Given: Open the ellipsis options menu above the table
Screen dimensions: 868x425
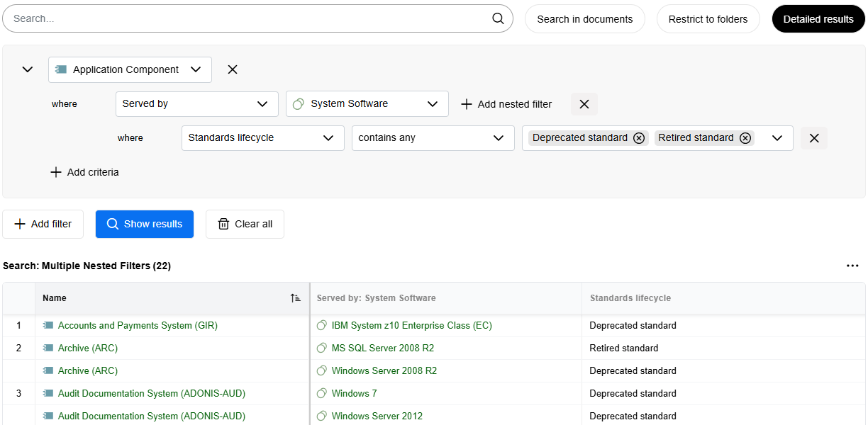Looking at the screenshot, I should [852, 266].
